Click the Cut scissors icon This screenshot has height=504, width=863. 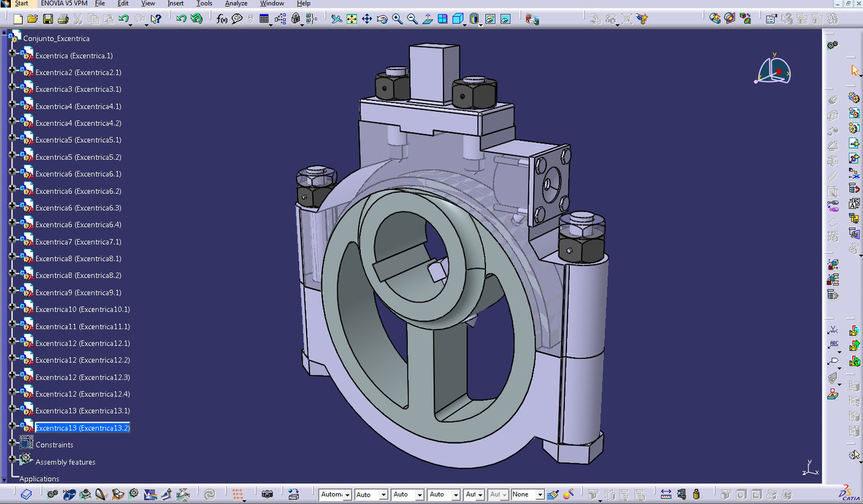pos(78,20)
